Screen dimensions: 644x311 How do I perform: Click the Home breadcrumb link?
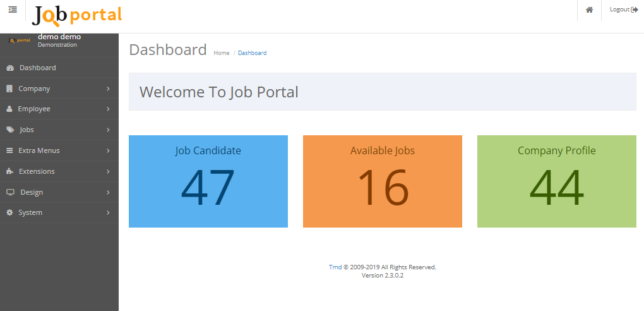222,53
